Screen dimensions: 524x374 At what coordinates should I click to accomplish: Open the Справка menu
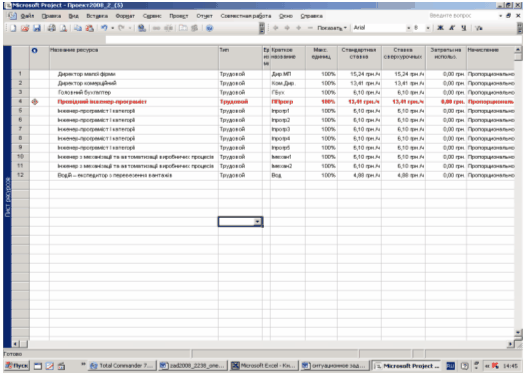point(311,16)
